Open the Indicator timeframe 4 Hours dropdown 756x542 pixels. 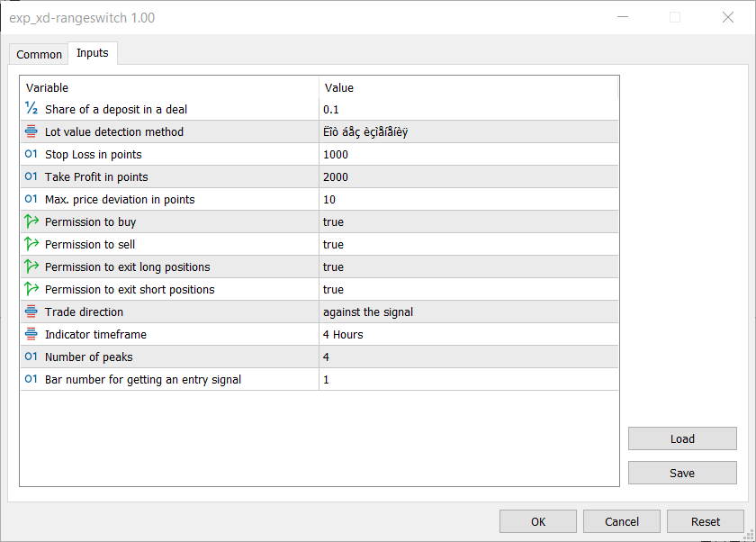pos(468,334)
